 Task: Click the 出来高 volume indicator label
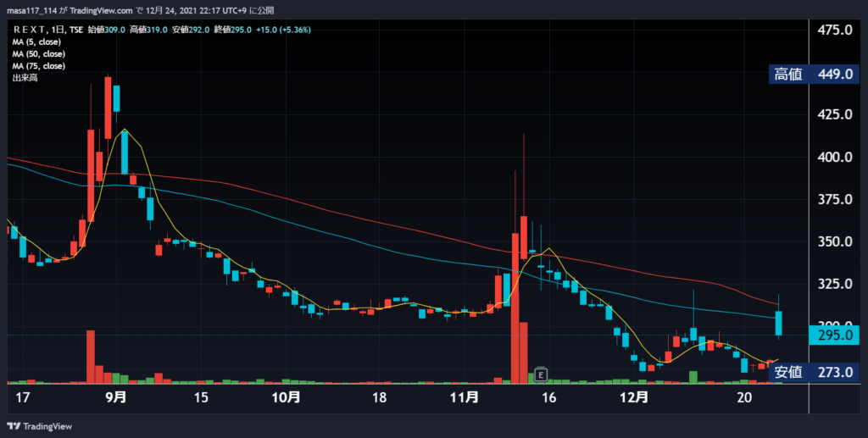click(x=25, y=78)
